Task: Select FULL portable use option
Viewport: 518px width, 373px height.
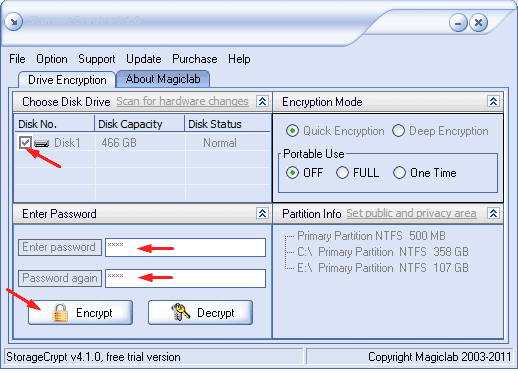Action: [342, 173]
